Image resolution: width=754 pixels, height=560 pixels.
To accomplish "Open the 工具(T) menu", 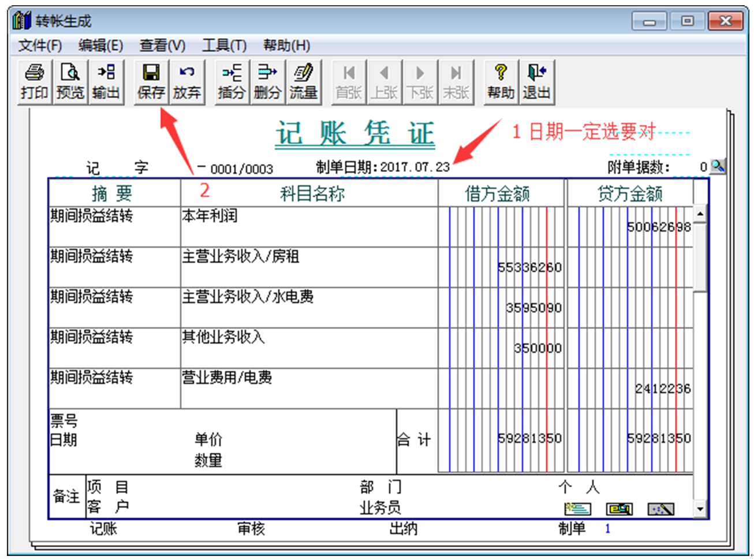I will tap(224, 46).
